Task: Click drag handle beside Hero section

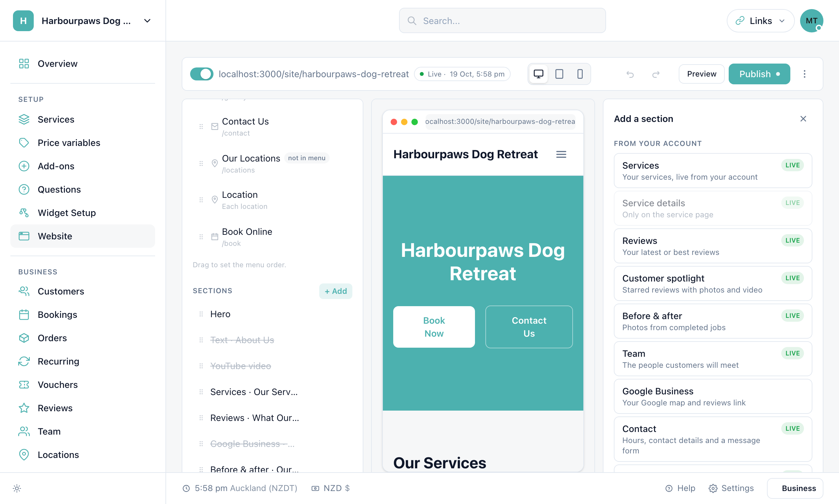Action: point(201,314)
